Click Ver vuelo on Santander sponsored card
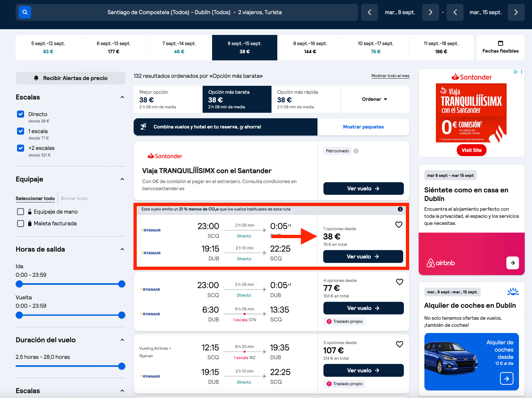This screenshot has height=398, width=532. 363,189
